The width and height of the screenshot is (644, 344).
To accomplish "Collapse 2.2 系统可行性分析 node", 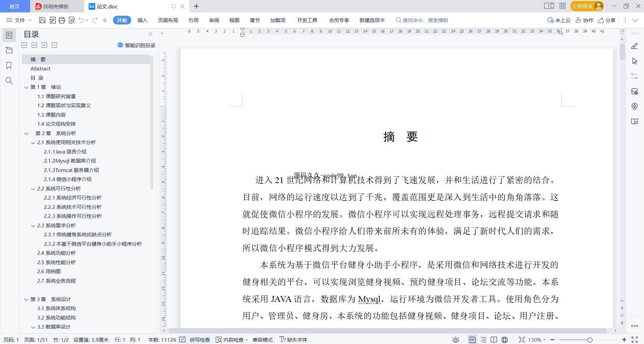I will pyautogui.click(x=33, y=189).
